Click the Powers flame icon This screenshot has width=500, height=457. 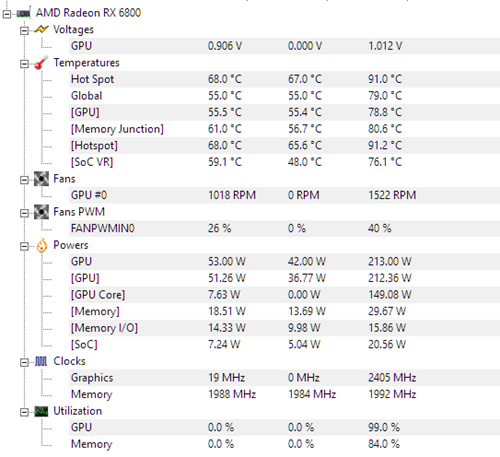pyautogui.click(x=42, y=246)
